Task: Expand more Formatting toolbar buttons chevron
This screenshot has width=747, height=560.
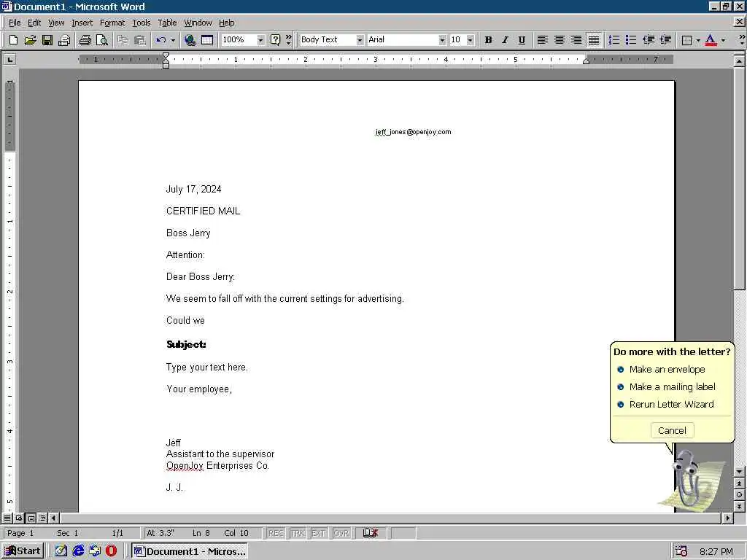Action: (741, 40)
